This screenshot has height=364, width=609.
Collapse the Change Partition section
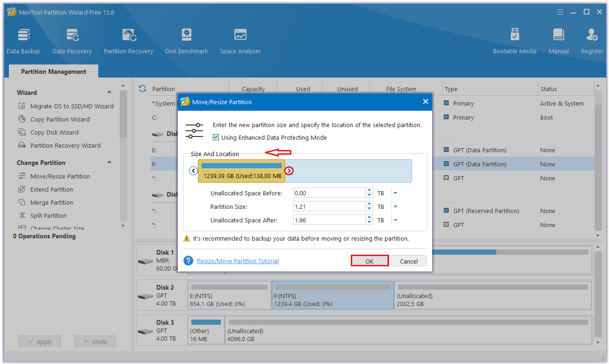109,163
